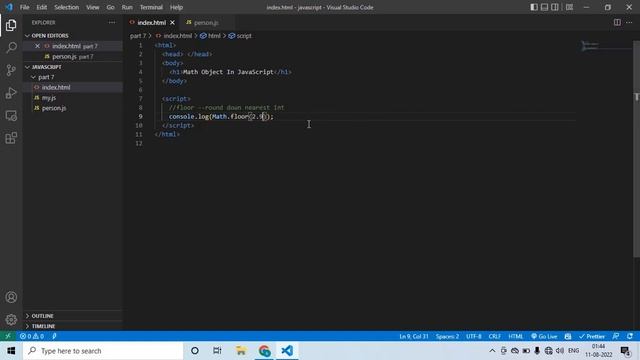Close the index.html editor tab
The width and height of the screenshot is (640, 360).
coord(173,22)
